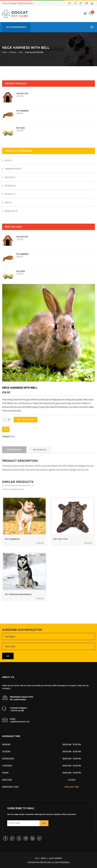Go to Products in the breadcrumb
Viewport: 97px width, 868px height.
pos(13,52)
